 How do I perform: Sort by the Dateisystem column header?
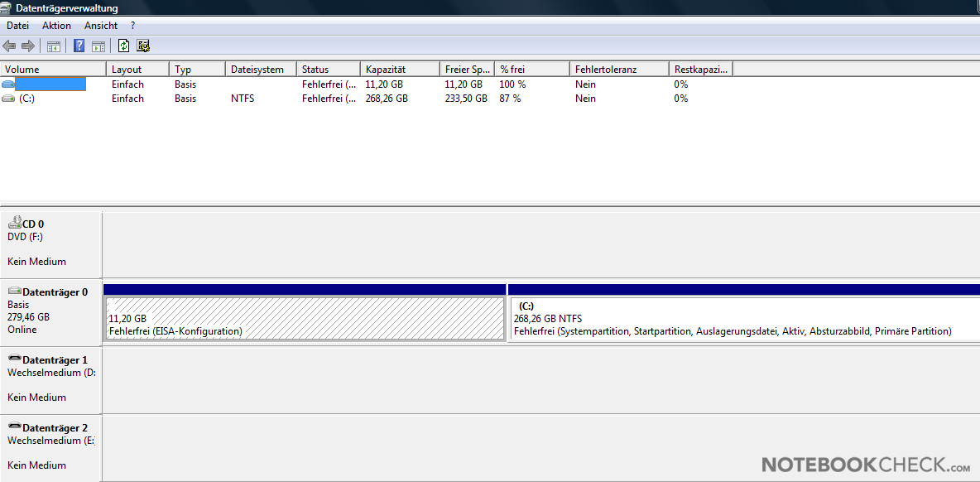(x=261, y=70)
